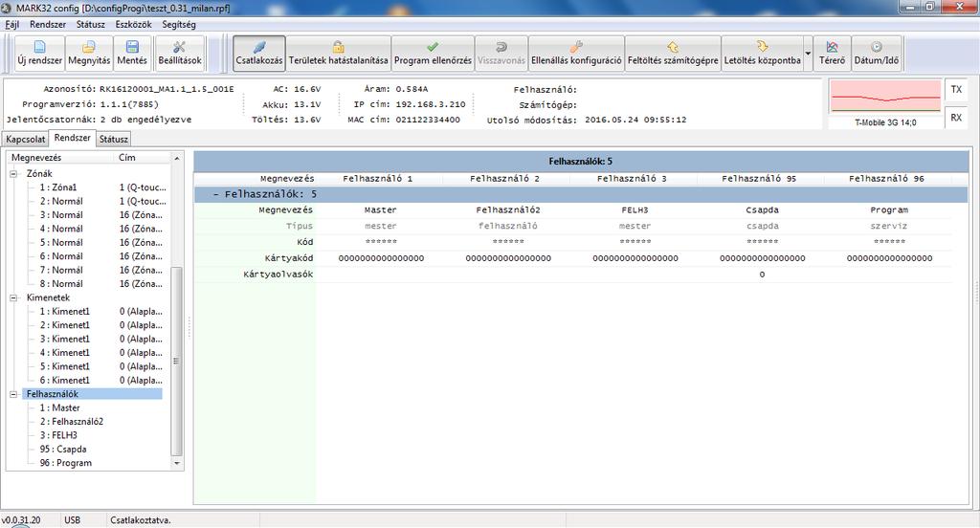Click the greyed Visszavonás button
This screenshot has width=980, height=528.
[501, 54]
